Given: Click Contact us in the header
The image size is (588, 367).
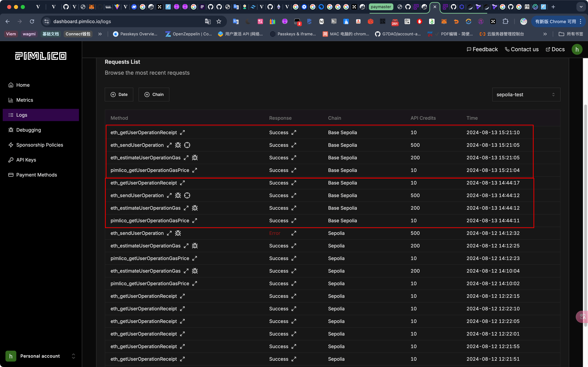Looking at the screenshot, I should click(x=522, y=49).
